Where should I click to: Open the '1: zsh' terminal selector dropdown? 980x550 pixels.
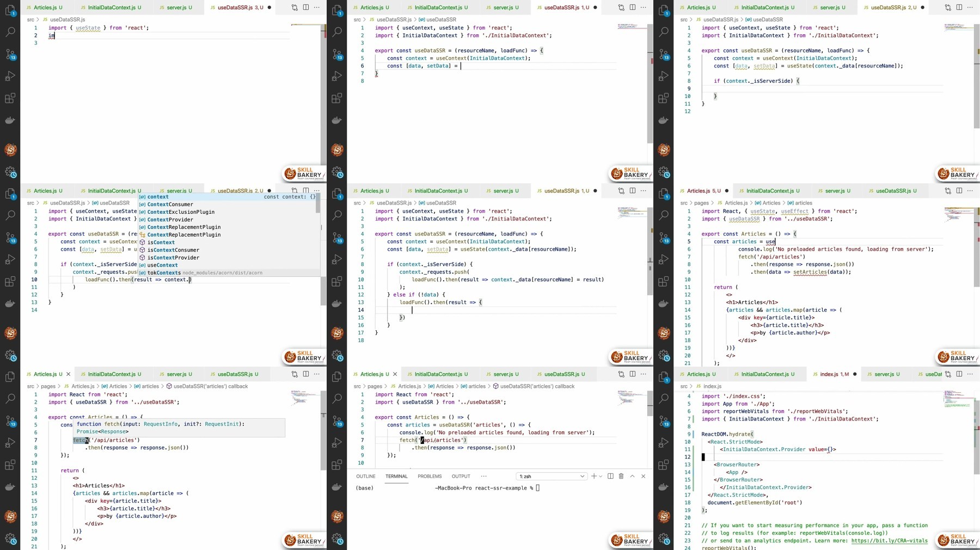pos(552,476)
